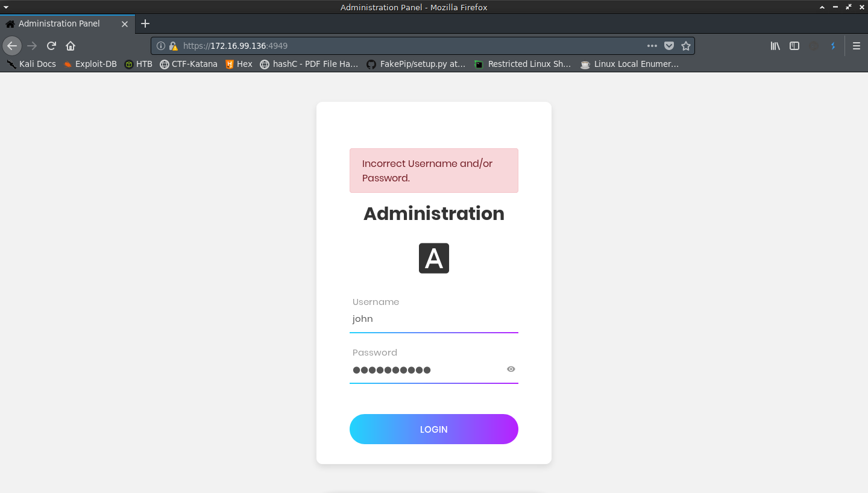Open the CTF-Katana bookmark
868x493 pixels.
189,64
